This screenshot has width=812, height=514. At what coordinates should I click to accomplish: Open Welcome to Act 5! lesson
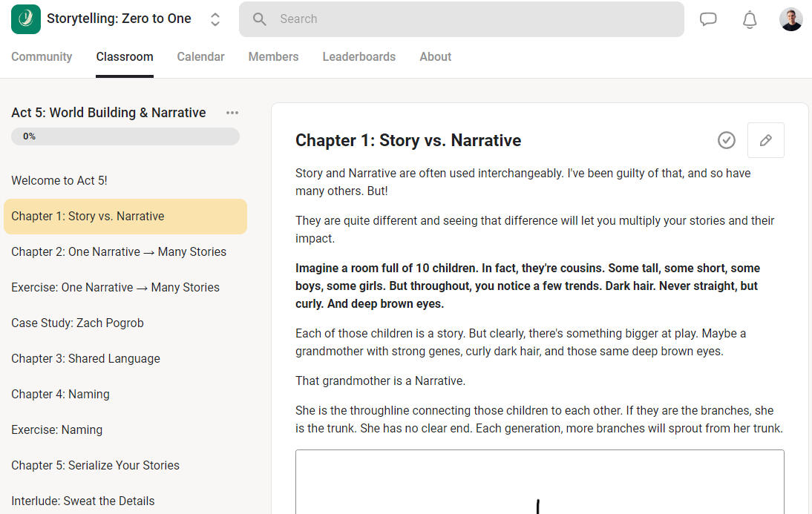click(59, 180)
